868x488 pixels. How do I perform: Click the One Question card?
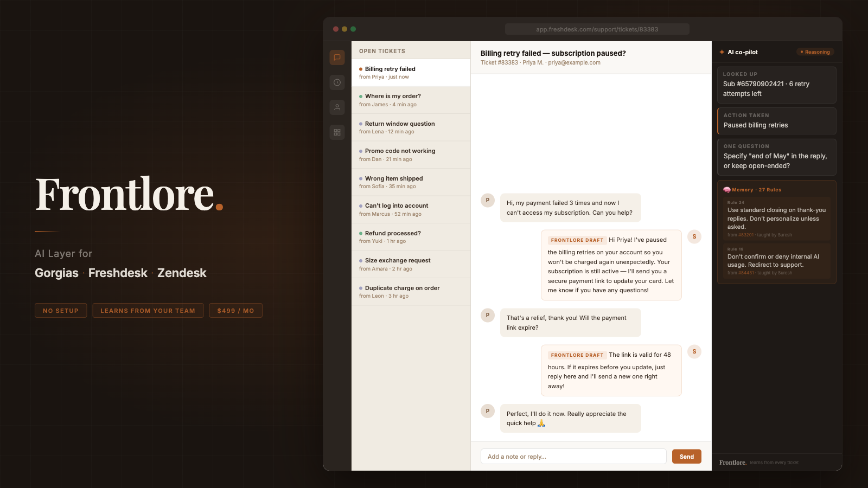[x=776, y=157]
